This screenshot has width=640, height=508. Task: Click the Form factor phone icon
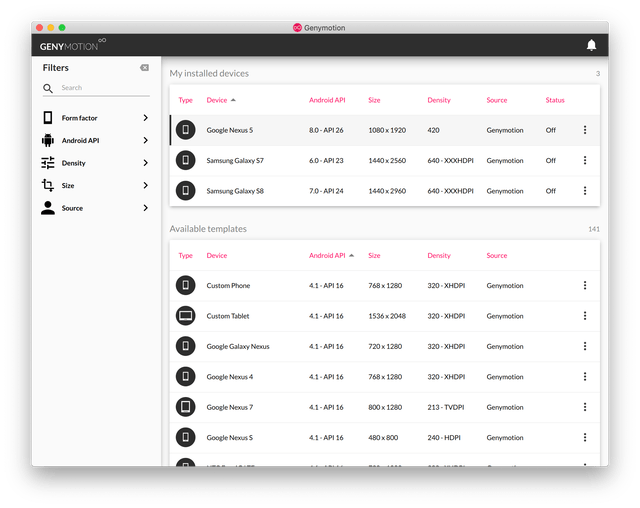tap(48, 118)
